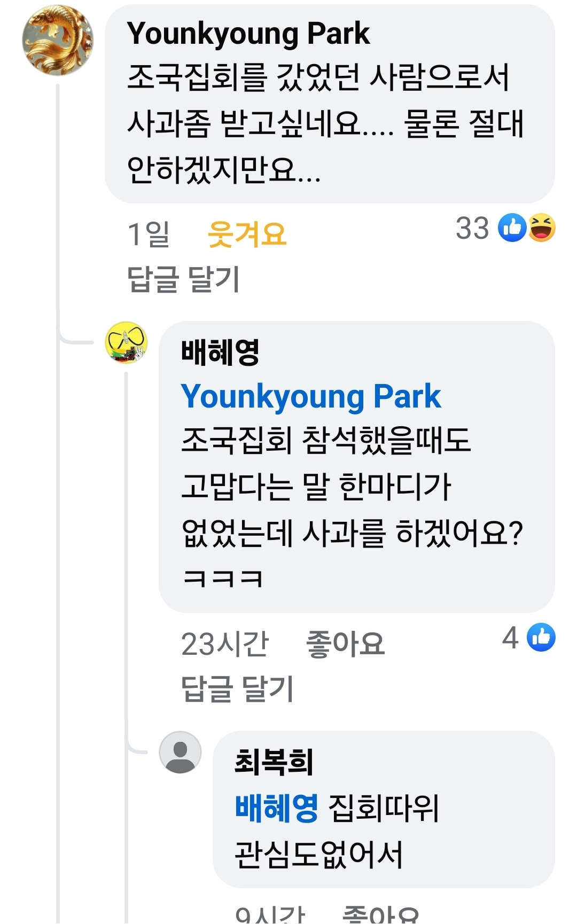Open 배혜영's yellow ribbon profile picture
This screenshot has width=577, height=924.
pos(126,342)
